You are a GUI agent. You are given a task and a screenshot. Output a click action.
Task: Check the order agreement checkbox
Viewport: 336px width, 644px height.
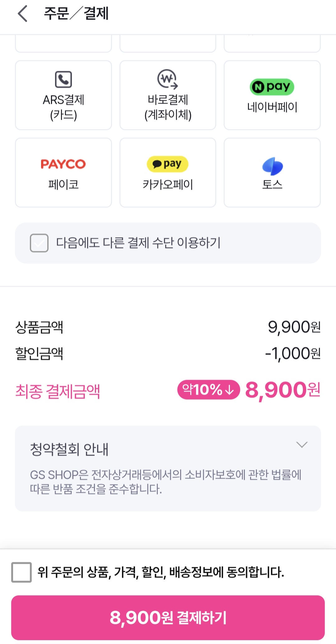(21, 572)
